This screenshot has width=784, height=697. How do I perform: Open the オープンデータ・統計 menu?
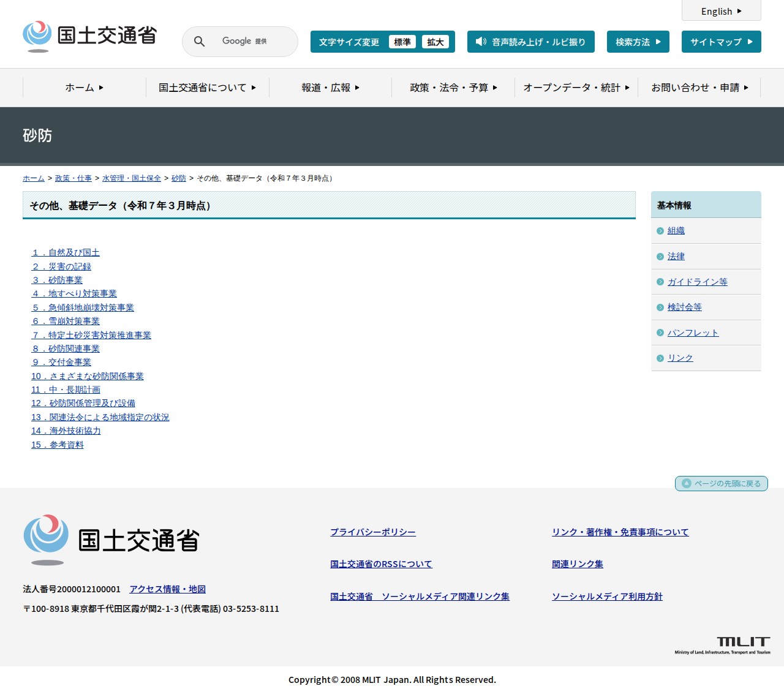point(576,88)
